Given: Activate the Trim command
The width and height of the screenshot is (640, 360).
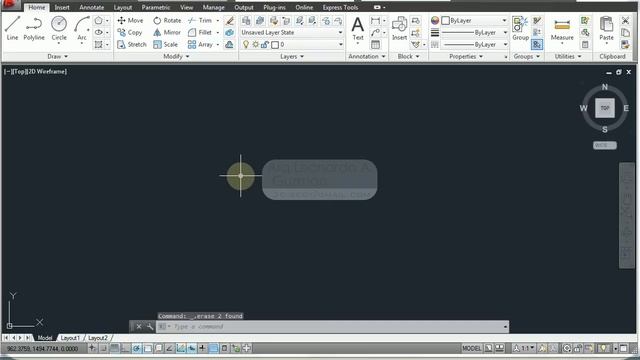Looking at the screenshot, I should coord(200,20).
